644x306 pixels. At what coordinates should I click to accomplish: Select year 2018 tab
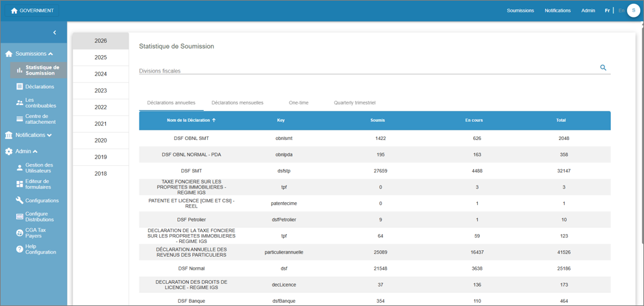pyautogui.click(x=101, y=174)
